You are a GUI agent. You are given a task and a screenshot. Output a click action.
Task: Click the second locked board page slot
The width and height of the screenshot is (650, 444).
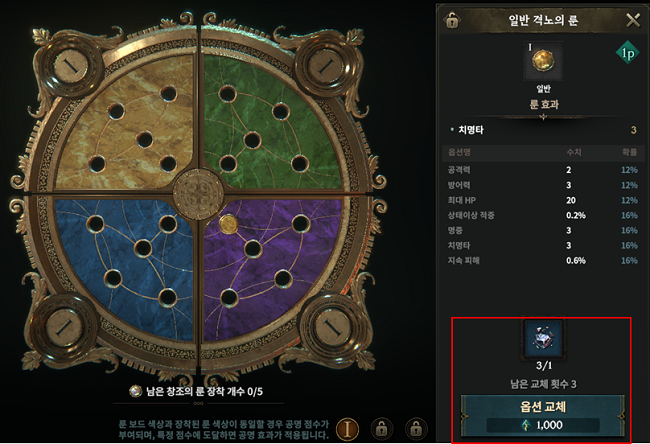(416, 429)
